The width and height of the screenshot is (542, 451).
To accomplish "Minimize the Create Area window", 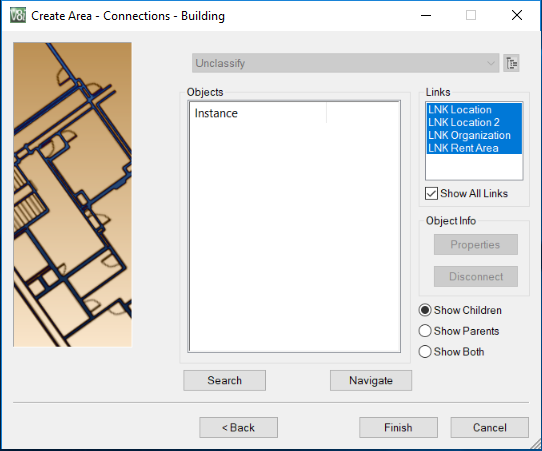I will [426, 16].
